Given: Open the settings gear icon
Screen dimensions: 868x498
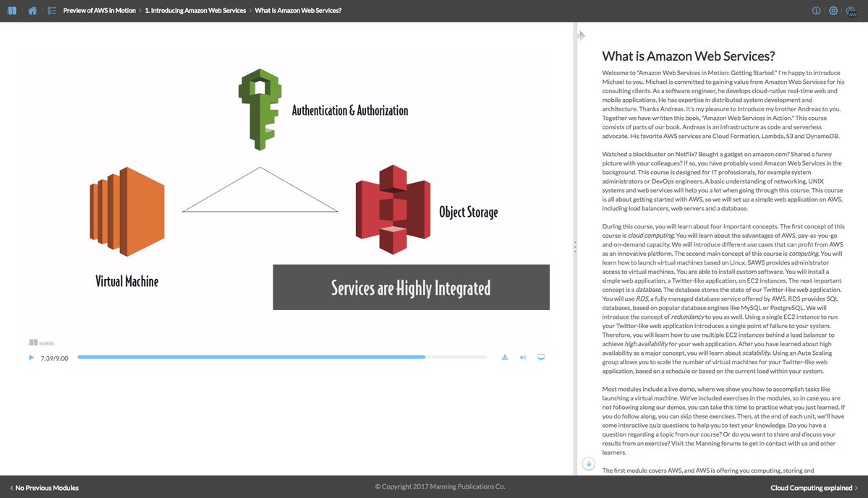Looking at the screenshot, I should pos(833,11).
